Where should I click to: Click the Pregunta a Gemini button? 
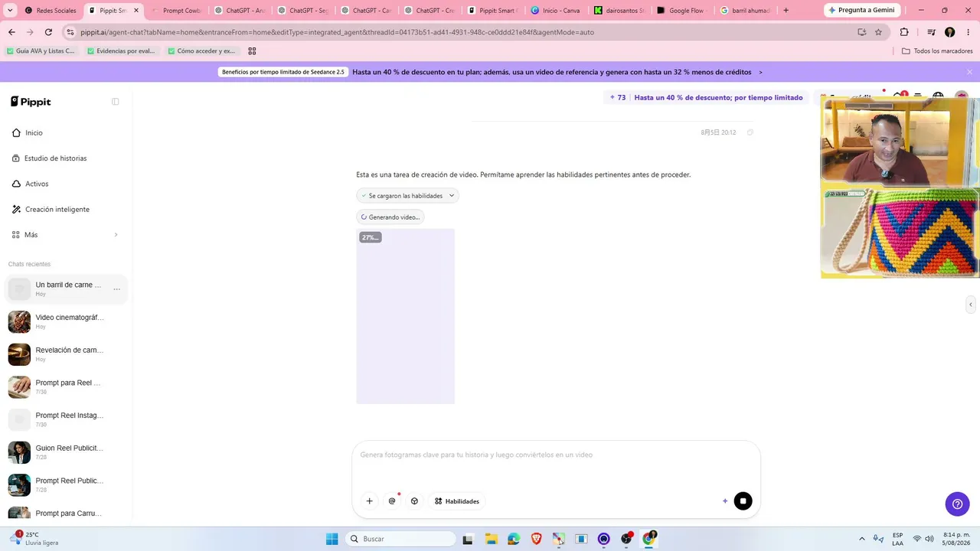click(x=862, y=11)
